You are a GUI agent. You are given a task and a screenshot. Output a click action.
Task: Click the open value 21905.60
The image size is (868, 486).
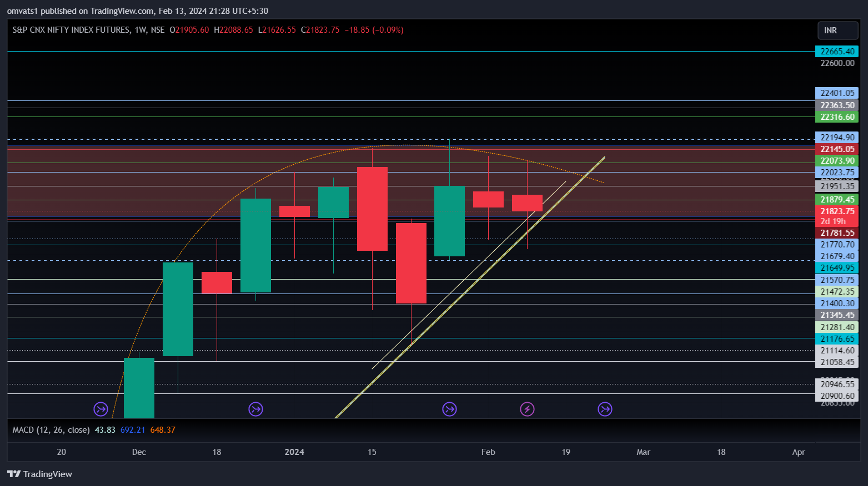[x=192, y=30]
